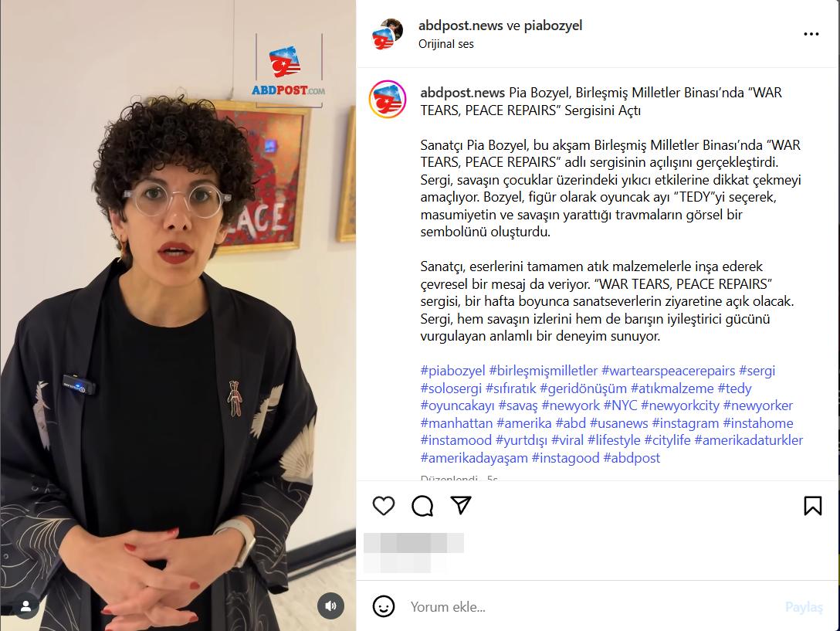Open the #newyorkcity hashtag
Screen dimensions: 840x631
(680, 405)
